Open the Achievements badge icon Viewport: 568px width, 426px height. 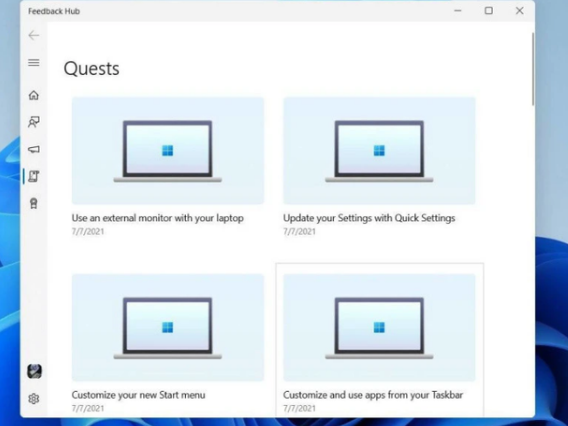click(x=34, y=204)
